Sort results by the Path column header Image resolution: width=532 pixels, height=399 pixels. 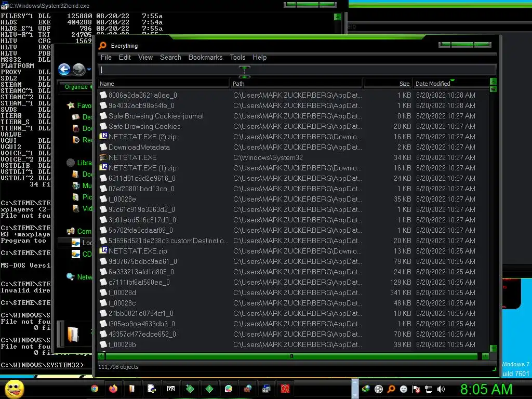(296, 84)
